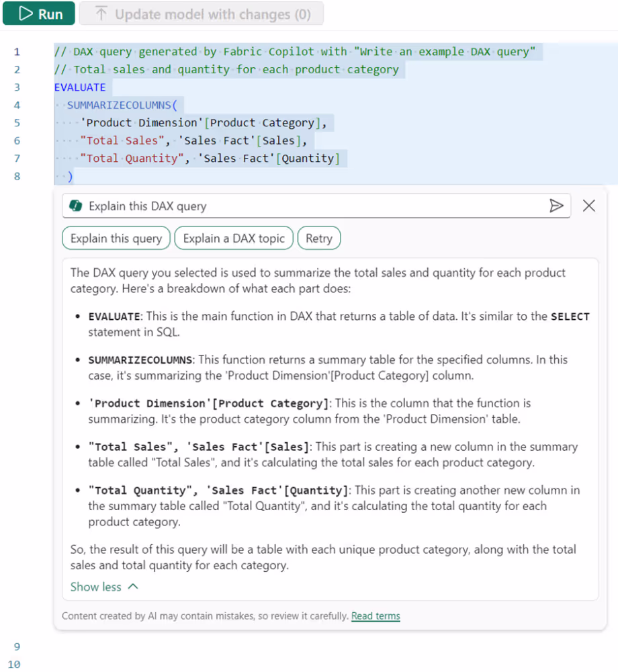Click "Total Quantity" string on line 7

point(132,159)
